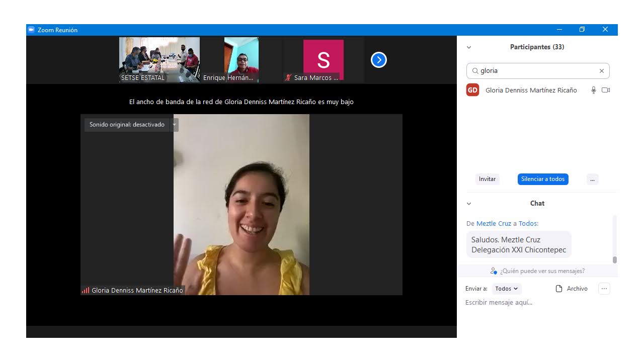Open chat more options ellipsis button
Viewport: 644px width, 362px height.
[604, 289]
